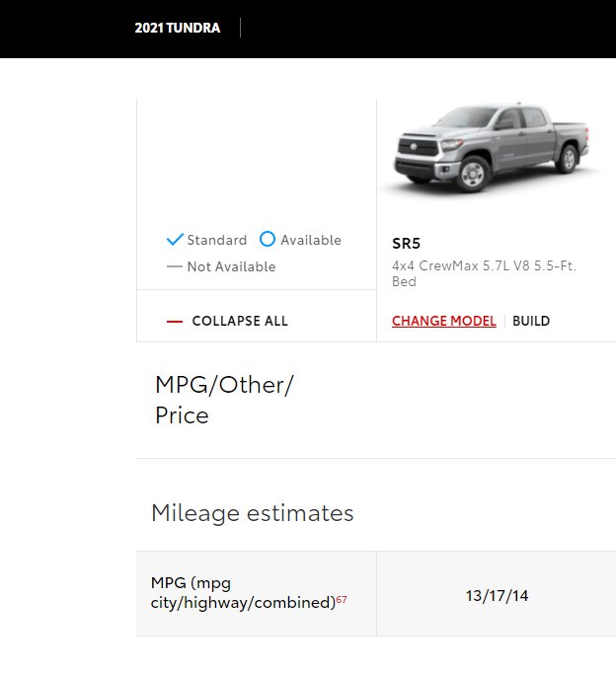
Task: Collapse the MPG/Other/Price section heading
Action: [x=224, y=400]
